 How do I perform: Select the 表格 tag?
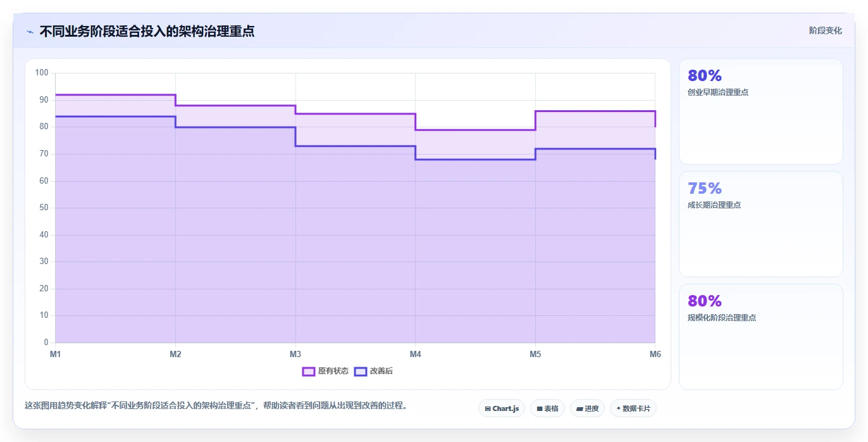[547, 408]
